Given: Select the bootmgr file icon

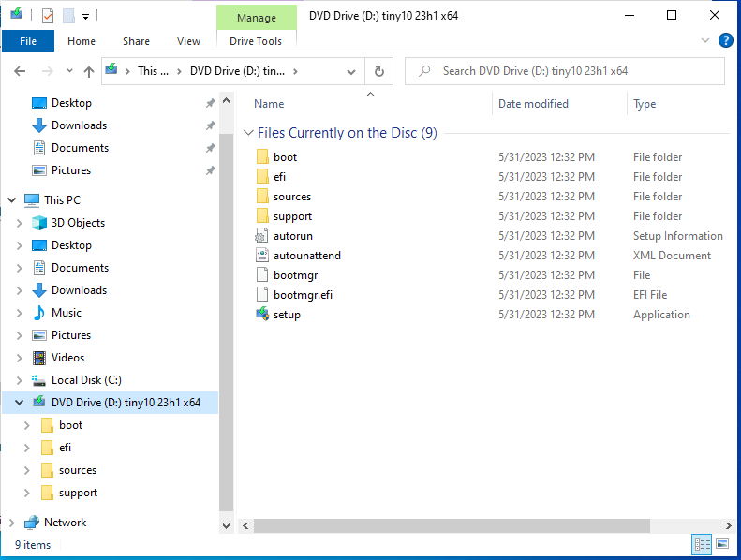Looking at the screenshot, I should [262, 275].
